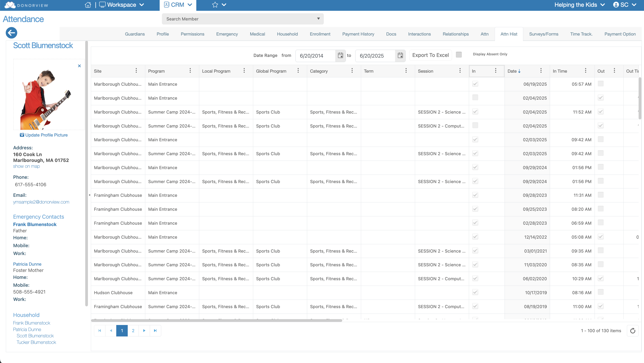Toggle In checkbox for 06/19/2025 row
Image resolution: width=644 pixels, height=363 pixels.
475,84
